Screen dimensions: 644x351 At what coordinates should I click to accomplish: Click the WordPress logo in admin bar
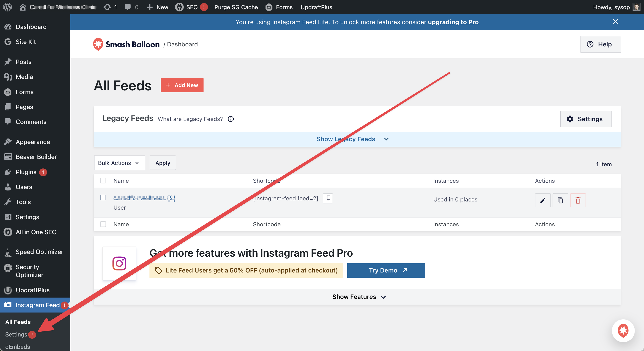coord(7,7)
